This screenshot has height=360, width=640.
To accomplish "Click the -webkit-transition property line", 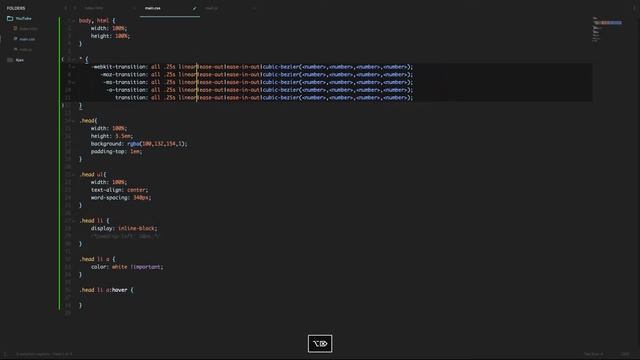I will click(252, 67).
